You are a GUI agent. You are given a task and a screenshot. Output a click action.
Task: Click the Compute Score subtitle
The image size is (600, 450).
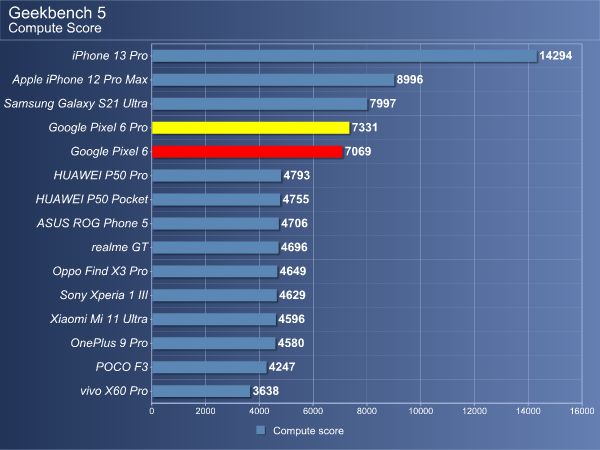click(x=55, y=28)
